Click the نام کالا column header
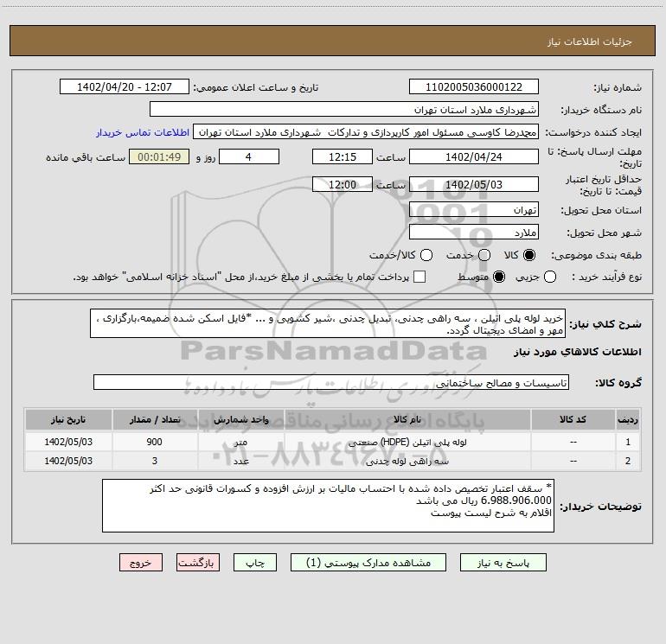The height and width of the screenshot is (644, 666). pyautogui.click(x=407, y=419)
